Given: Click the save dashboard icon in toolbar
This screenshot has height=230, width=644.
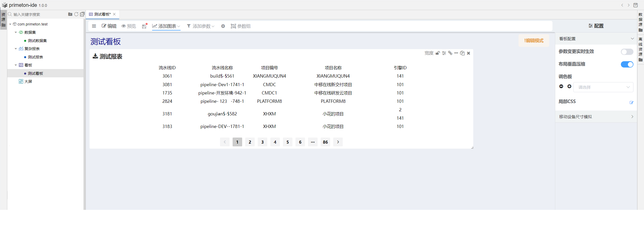Looking at the screenshot, I should [144, 26].
